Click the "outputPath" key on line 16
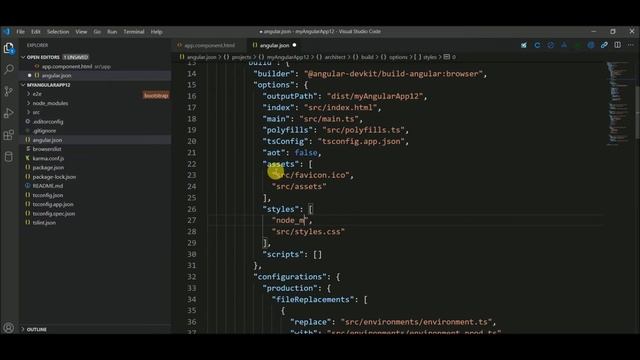 [290, 96]
